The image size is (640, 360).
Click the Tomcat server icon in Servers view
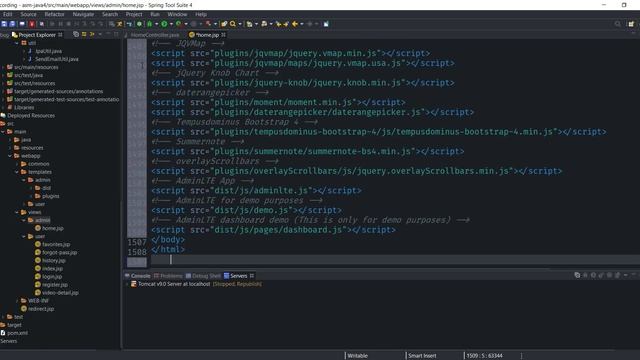pos(133,284)
